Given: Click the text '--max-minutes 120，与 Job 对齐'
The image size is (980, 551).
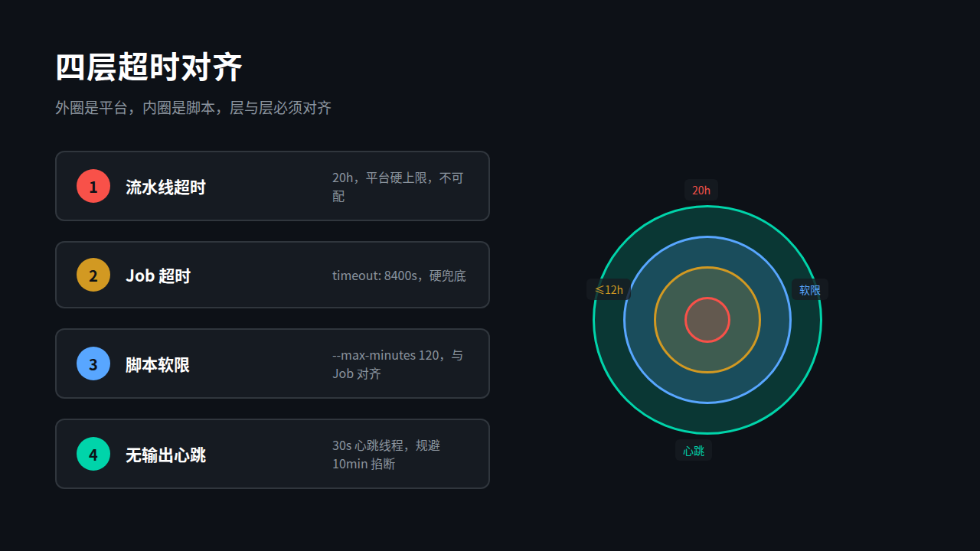Looking at the screenshot, I should coord(397,364).
